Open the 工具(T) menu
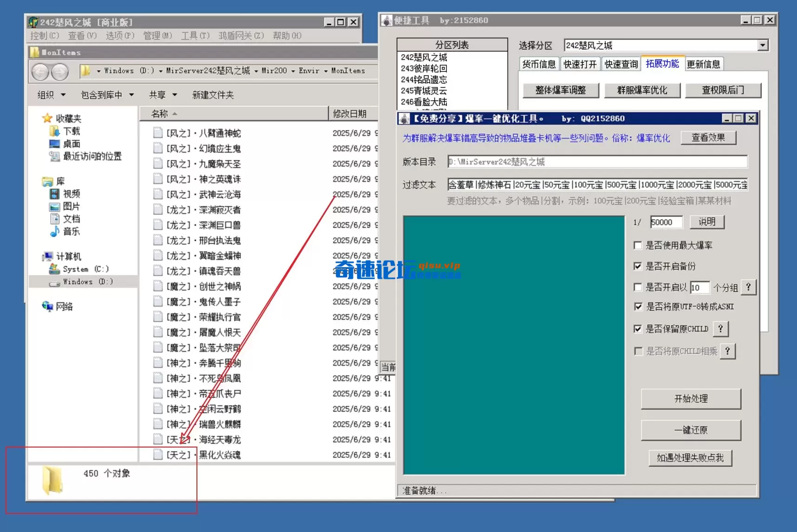797x532 pixels. click(195, 36)
